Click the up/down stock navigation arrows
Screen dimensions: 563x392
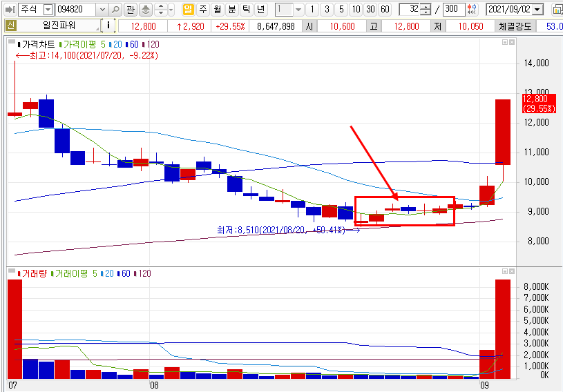pyautogui.click(x=161, y=10)
